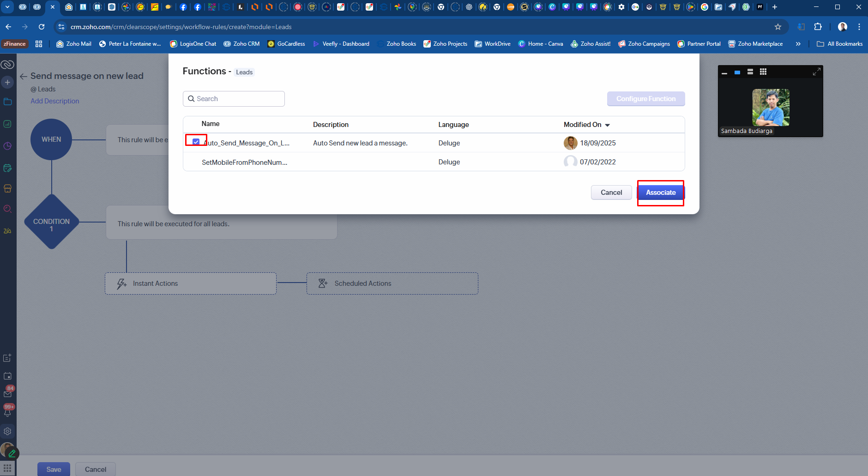Open the apps grid bookmark icon
868x476 pixels.
tap(39, 44)
